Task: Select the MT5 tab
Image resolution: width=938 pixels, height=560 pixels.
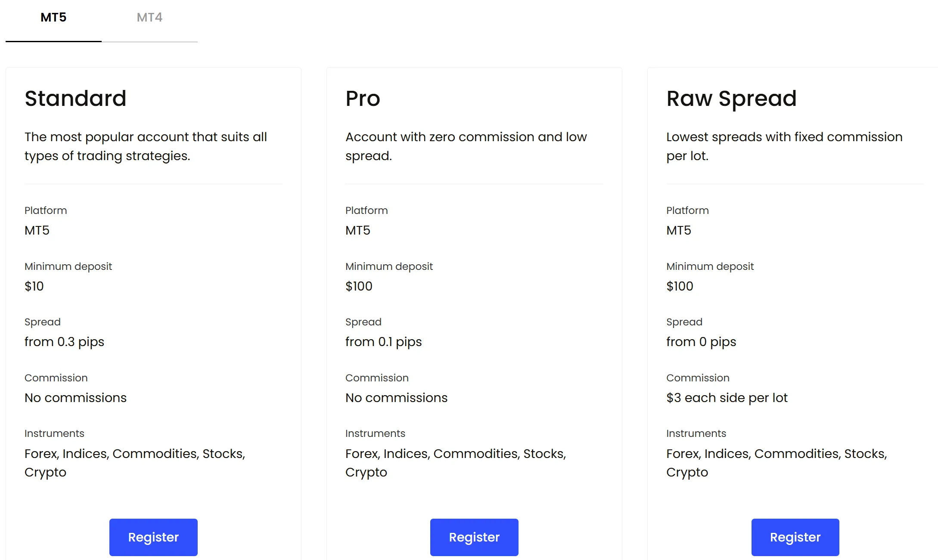Action: (53, 18)
